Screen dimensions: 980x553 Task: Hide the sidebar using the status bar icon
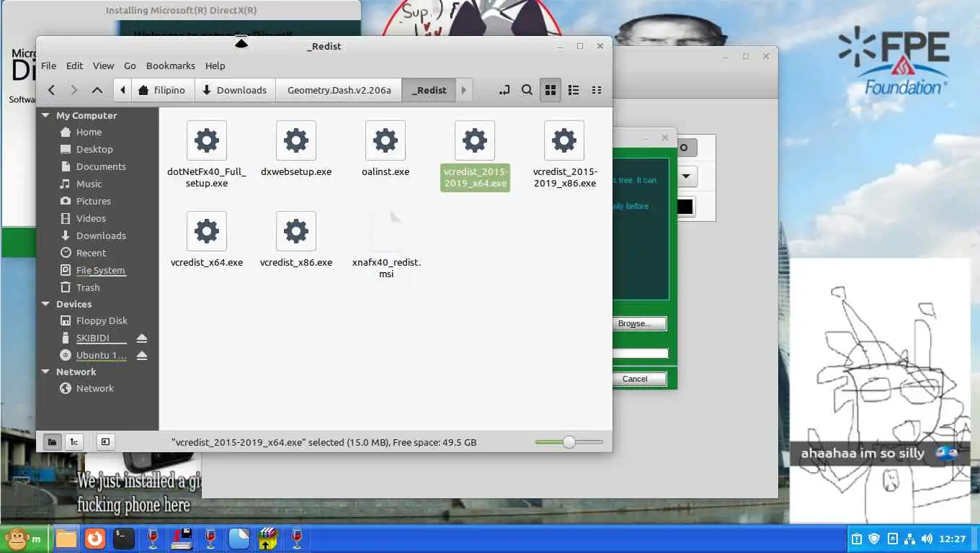click(x=105, y=442)
